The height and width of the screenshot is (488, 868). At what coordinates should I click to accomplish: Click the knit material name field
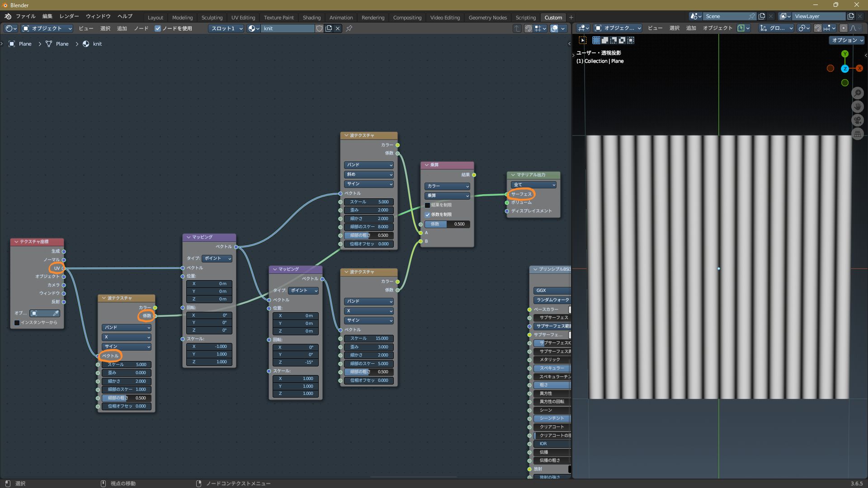[x=287, y=28]
